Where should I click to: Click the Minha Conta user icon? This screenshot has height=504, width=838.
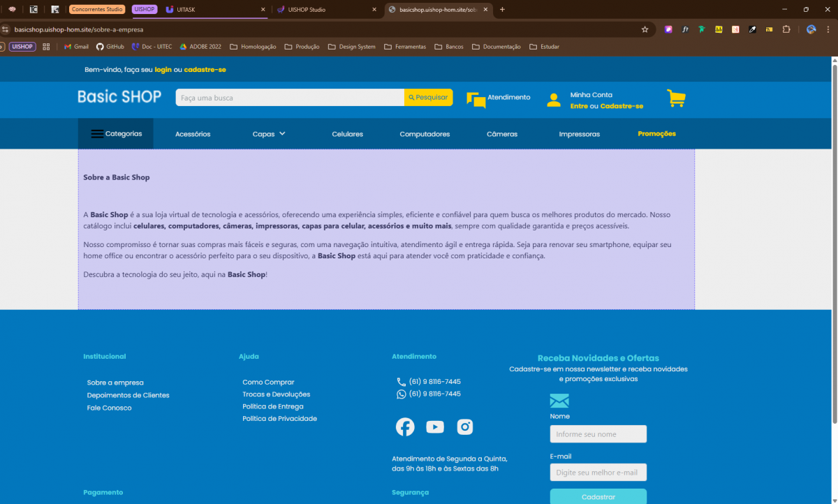coord(554,100)
